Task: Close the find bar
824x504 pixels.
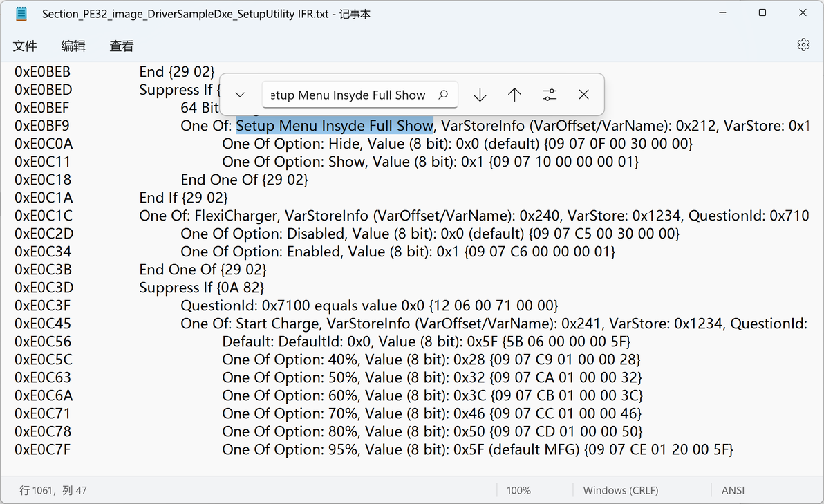Action: point(584,95)
